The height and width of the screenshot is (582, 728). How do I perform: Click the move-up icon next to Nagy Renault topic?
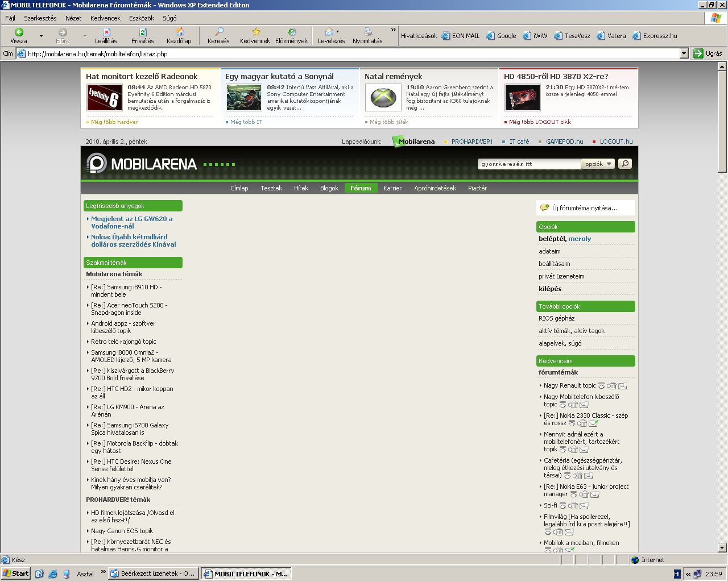(601, 386)
